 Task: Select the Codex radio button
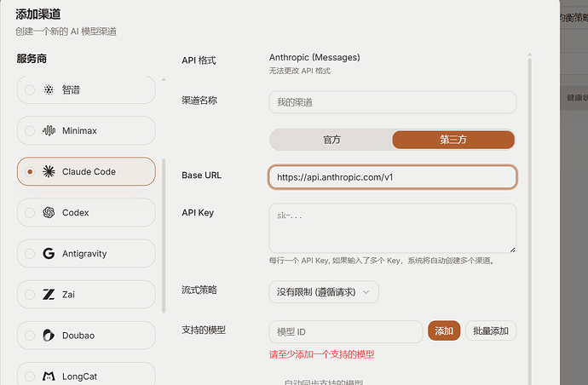click(x=30, y=213)
